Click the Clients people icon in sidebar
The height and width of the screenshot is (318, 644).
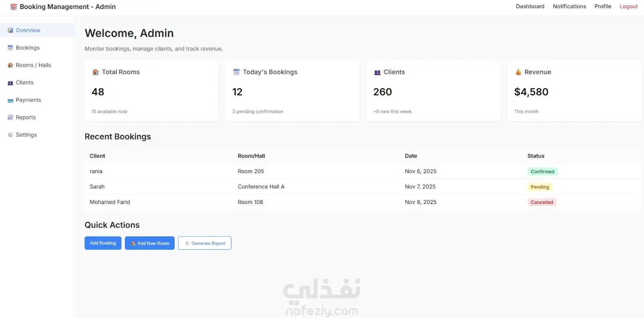point(10,83)
